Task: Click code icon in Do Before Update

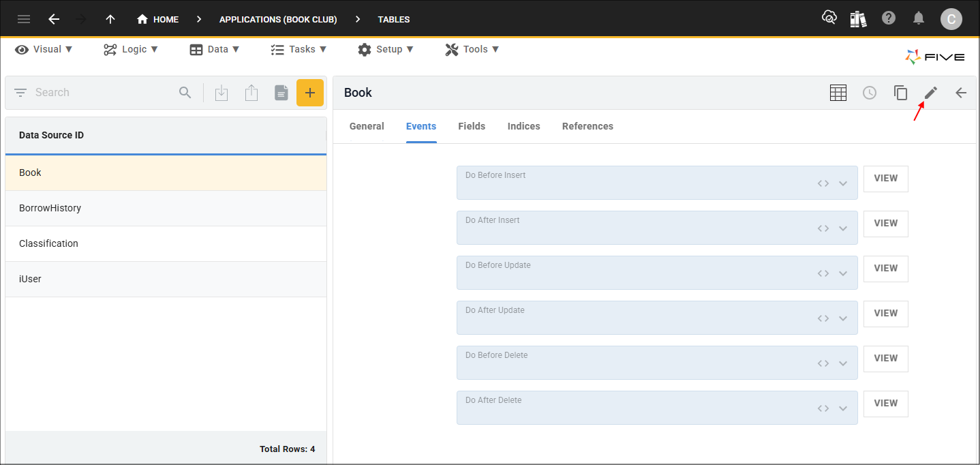Action: click(x=823, y=273)
